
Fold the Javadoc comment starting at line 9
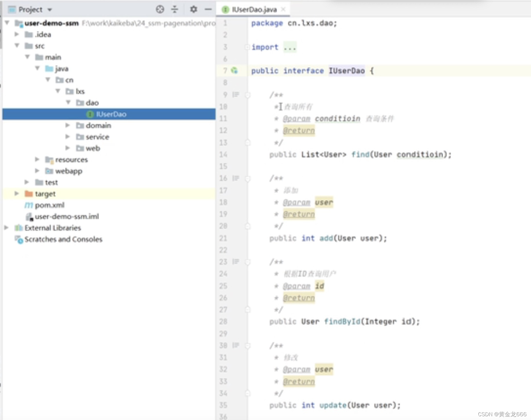[248, 95]
